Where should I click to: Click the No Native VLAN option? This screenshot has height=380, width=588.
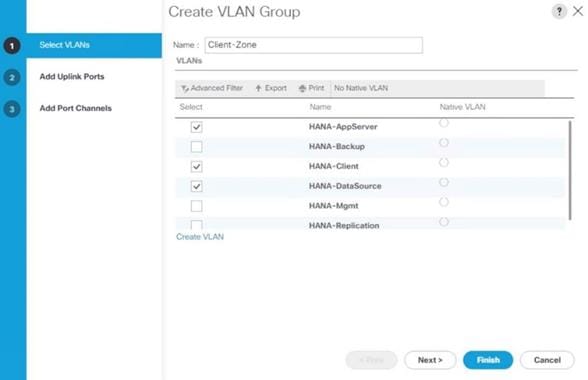point(361,88)
